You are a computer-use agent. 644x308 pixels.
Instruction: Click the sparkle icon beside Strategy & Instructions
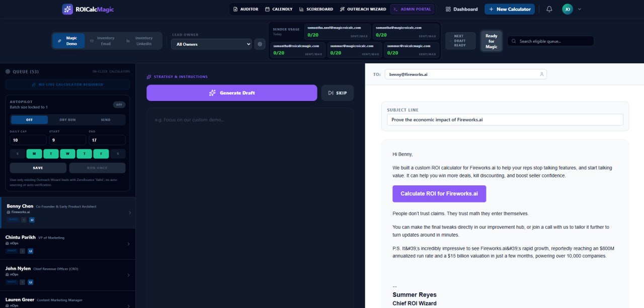click(x=149, y=77)
